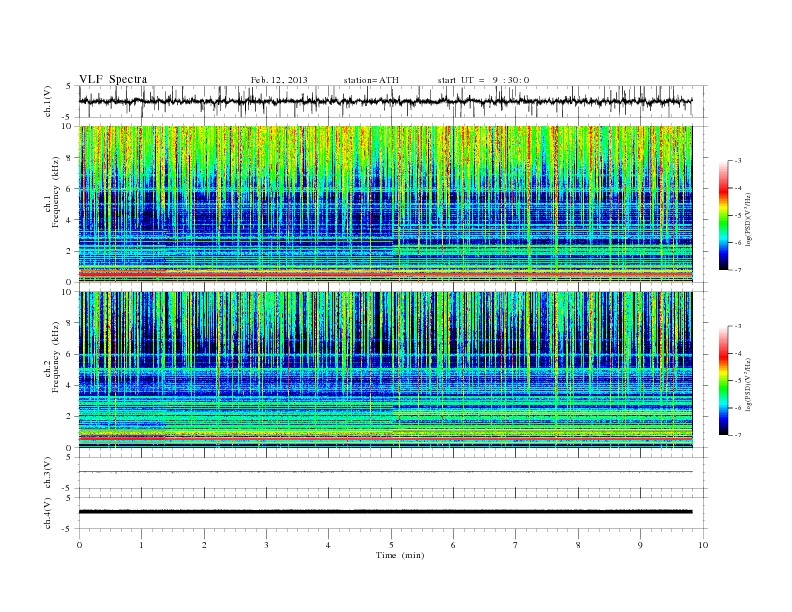Click the "8" tick on ch.1 frequency axis

[69, 158]
